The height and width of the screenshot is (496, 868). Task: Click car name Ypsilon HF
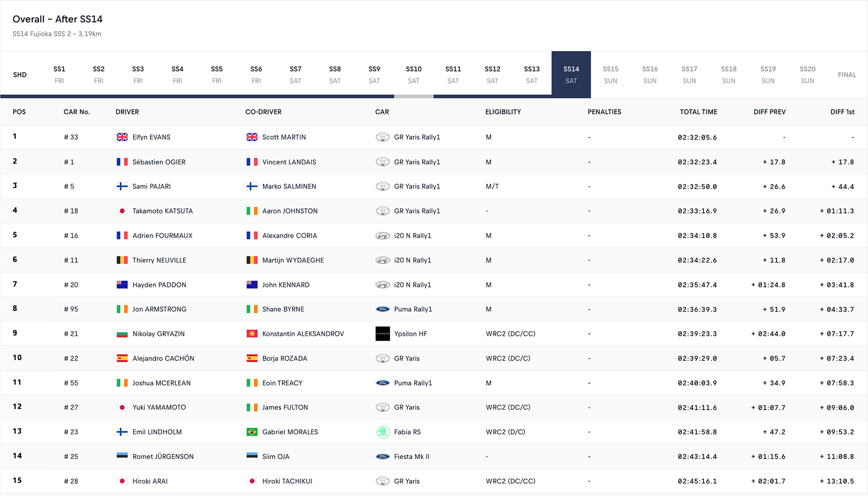click(410, 334)
